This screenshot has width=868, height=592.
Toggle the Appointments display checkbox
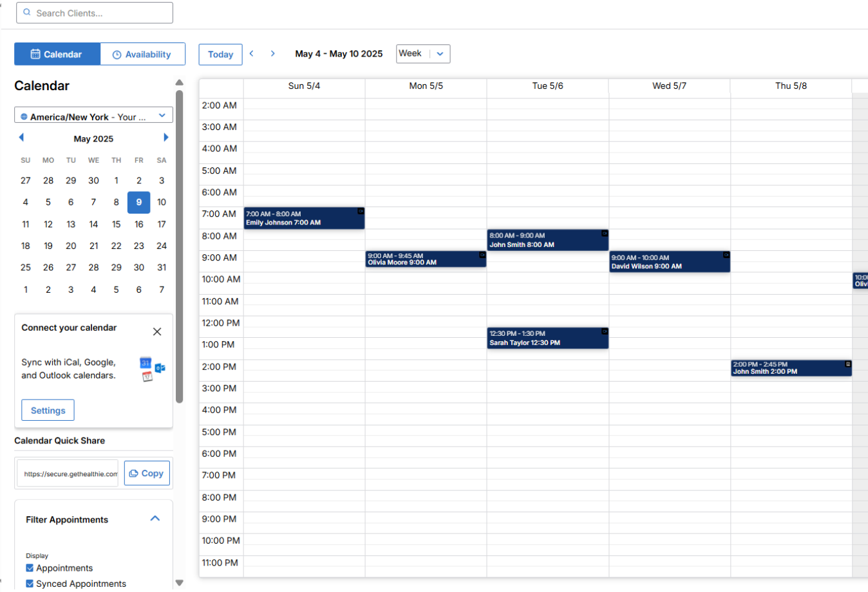click(30, 568)
